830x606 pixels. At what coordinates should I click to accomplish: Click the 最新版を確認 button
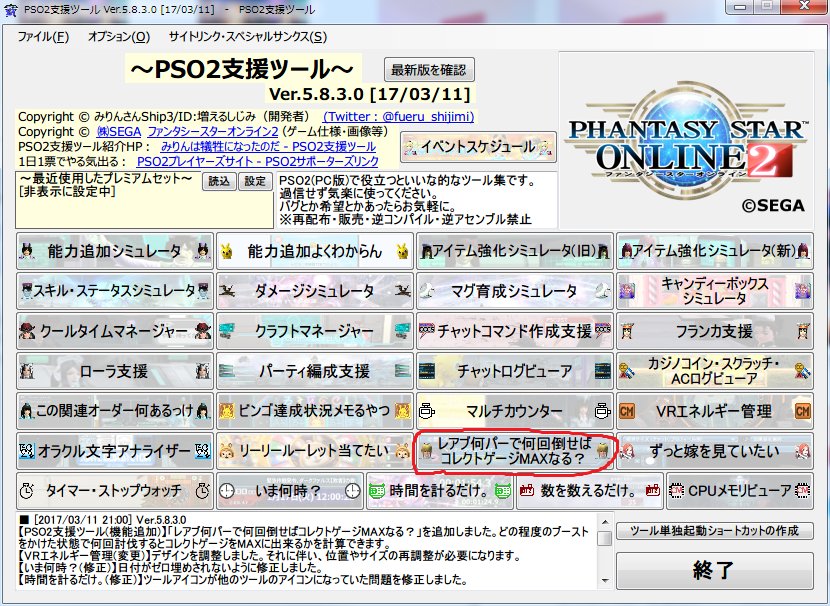(429, 70)
